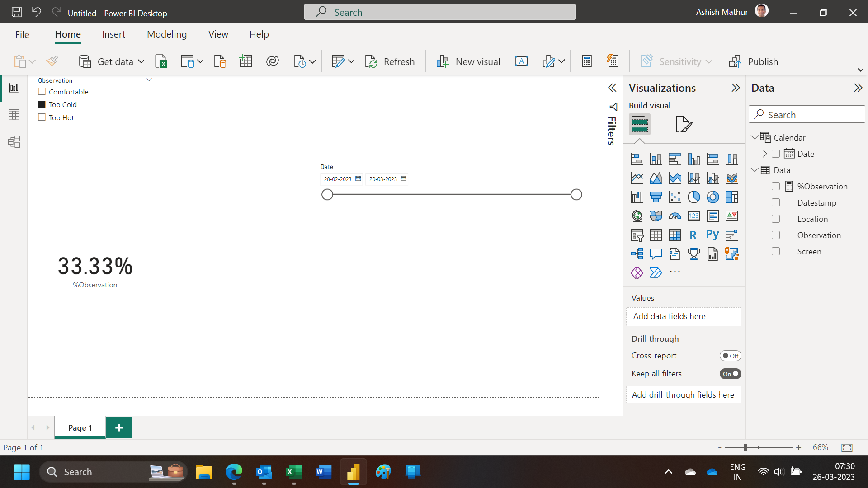Expand the Date field hierarchy
Image resolution: width=868 pixels, height=488 pixels.
[x=764, y=154]
